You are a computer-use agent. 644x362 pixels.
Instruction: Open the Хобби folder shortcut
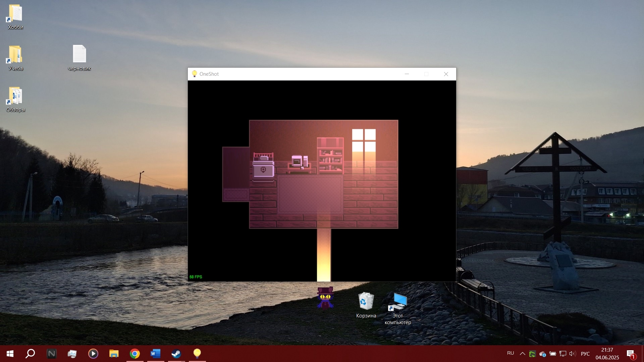point(15,17)
